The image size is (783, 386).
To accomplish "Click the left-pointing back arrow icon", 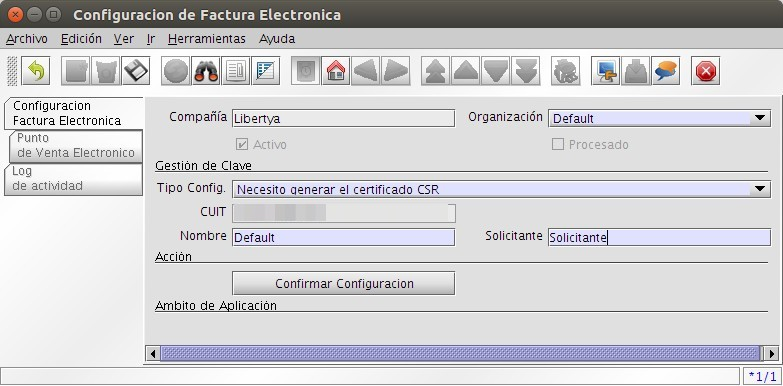I will point(366,71).
